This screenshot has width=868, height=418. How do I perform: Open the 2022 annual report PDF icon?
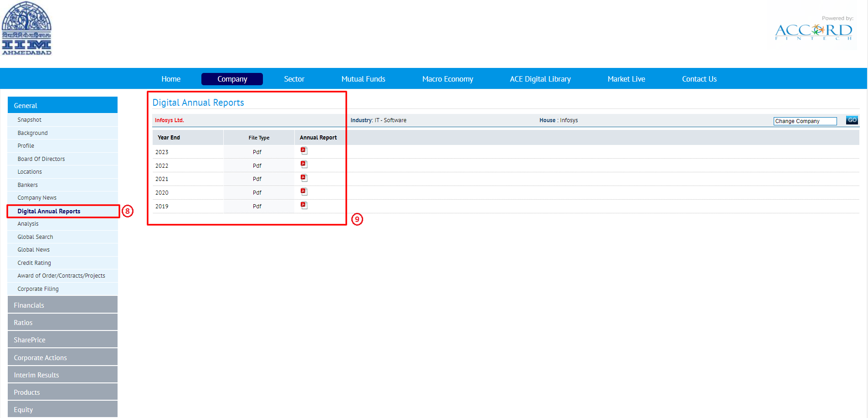(304, 165)
